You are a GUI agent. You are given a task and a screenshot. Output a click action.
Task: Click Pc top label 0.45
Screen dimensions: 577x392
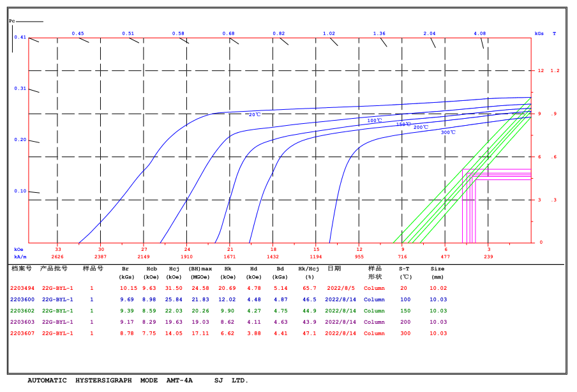click(78, 33)
